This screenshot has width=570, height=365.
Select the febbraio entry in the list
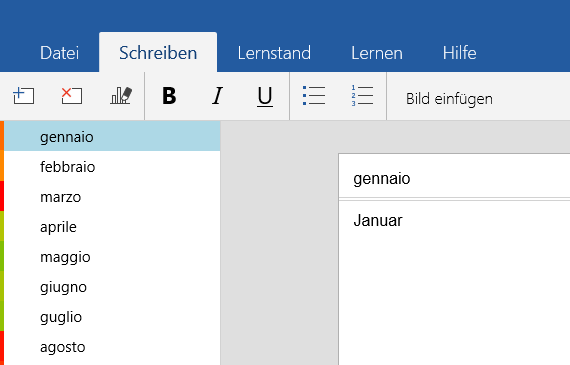point(112,167)
